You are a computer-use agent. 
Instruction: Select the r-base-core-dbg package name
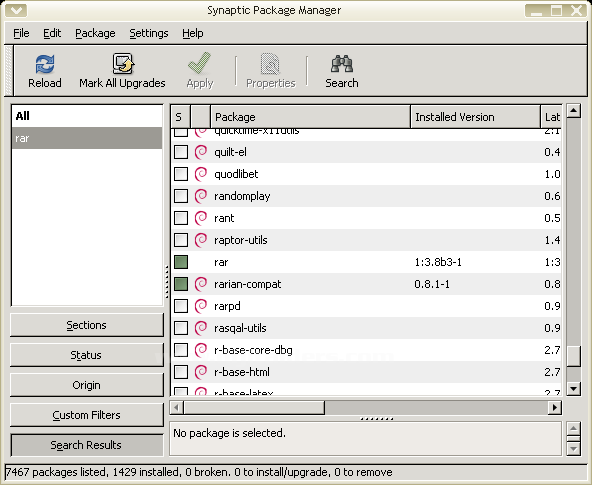click(x=253, y=350)
